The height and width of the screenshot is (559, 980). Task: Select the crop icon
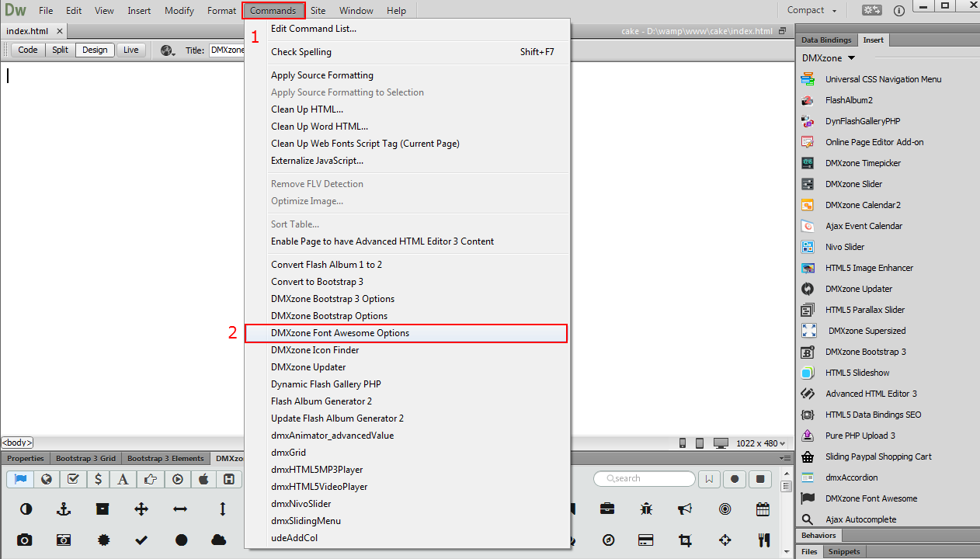tap(685, 540)
